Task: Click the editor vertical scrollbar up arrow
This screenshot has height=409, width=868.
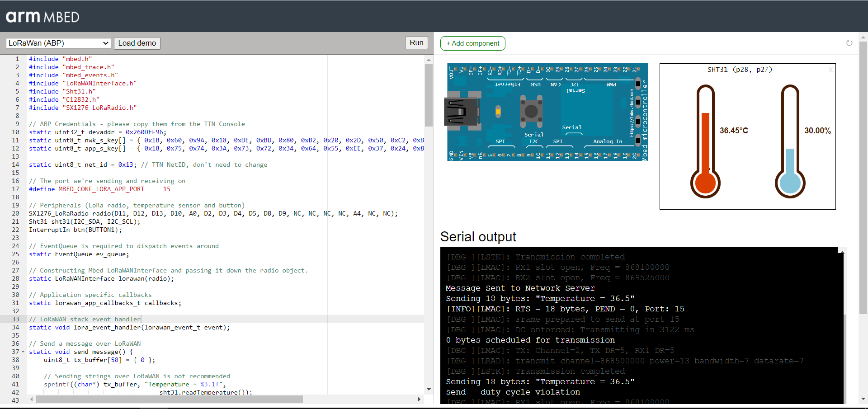Action: point(429,59)
